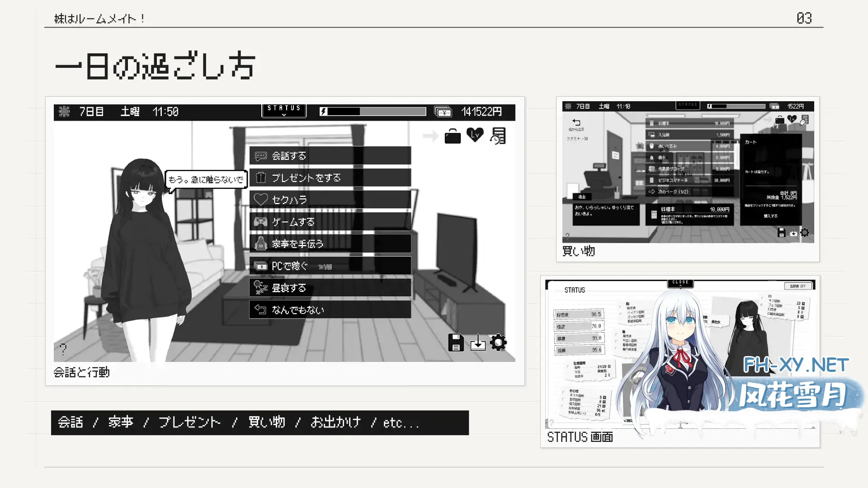
Task: Open settings gear in main scene
Action: pos(498,342)
